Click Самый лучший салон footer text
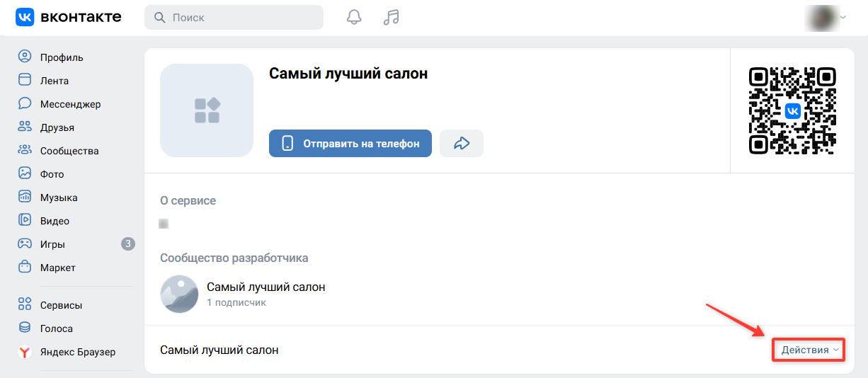Viewport: 868px width, 378px height. [219, 350]
